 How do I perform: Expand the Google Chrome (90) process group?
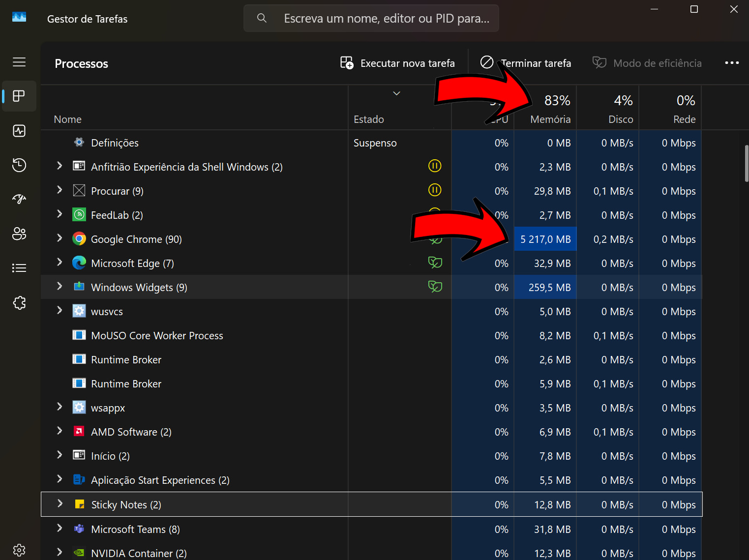pyautogui.click(x=60, y=238)
